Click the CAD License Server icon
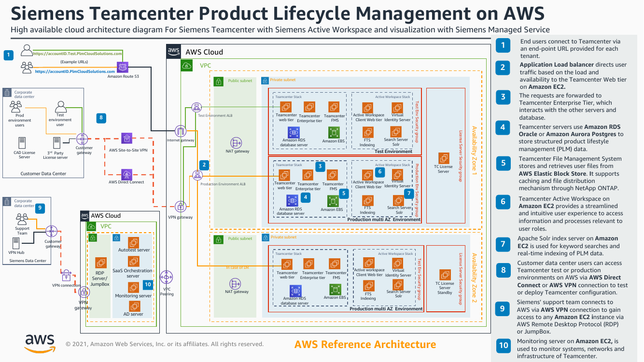Screen dimensions: 644x362 (x=22, y=143)
